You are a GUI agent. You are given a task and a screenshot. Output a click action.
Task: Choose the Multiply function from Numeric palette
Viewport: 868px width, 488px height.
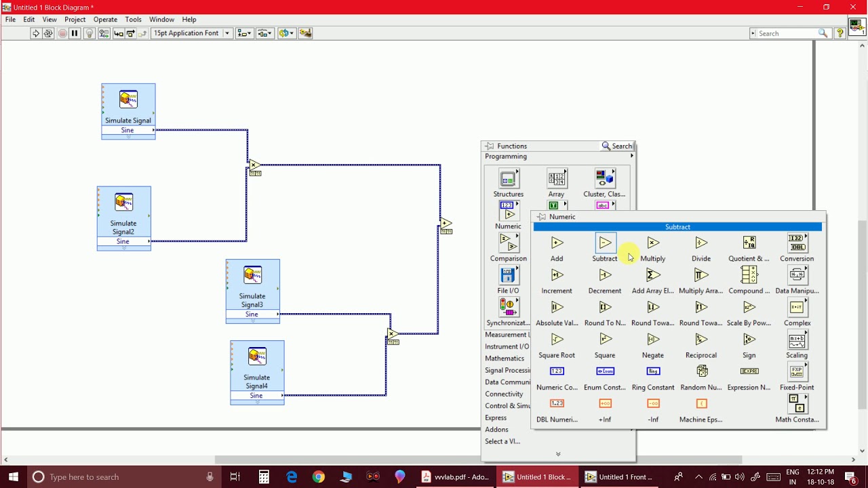click(x=653, y=243)
